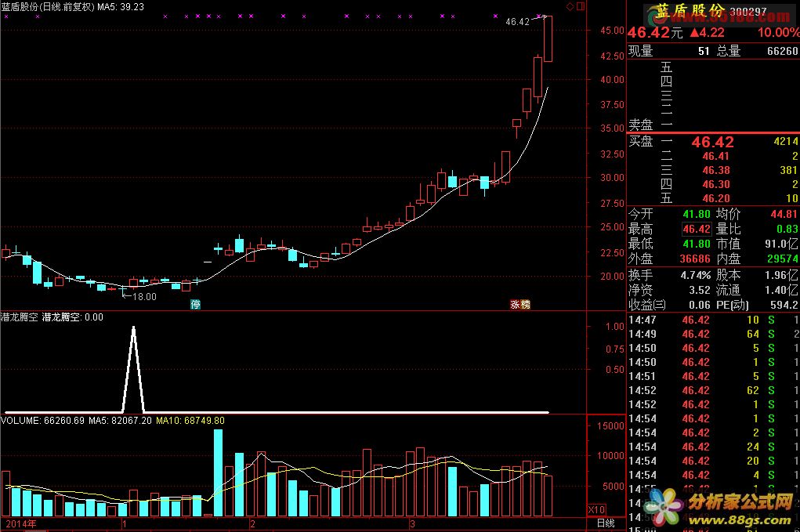Click the volume MA5: 82067.20 value
Screen dimensions: 800x532
pos(120,421)
